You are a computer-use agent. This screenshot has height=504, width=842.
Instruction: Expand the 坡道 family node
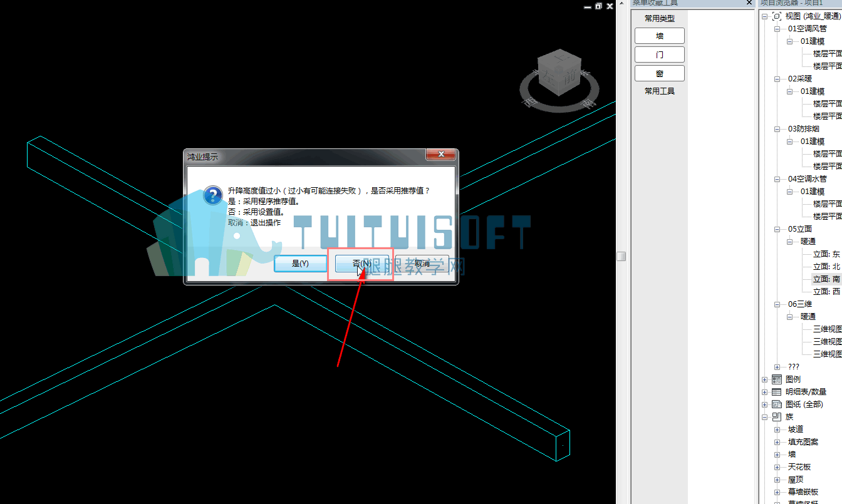(x=777, y=429)
